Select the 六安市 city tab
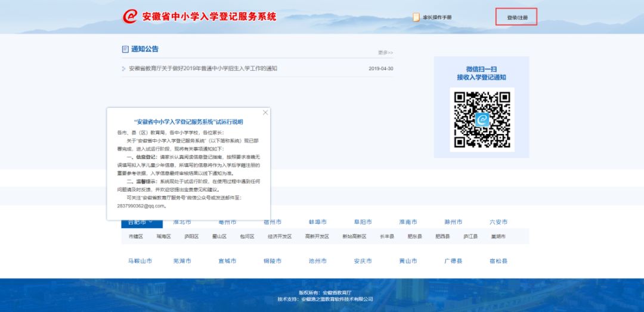Screen dimensions: 644x312 click(x=499, y=222)
